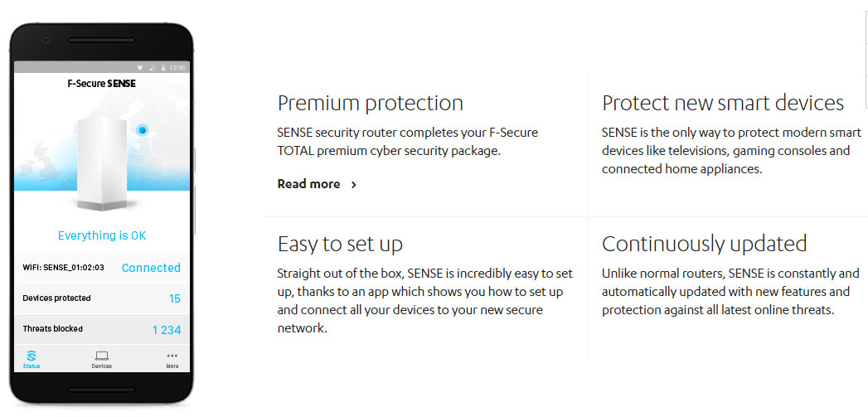The width and height of the screenshot is (868, 417).
Task: Tap the battery icon in status bar
Action: [x=163, y=67]
